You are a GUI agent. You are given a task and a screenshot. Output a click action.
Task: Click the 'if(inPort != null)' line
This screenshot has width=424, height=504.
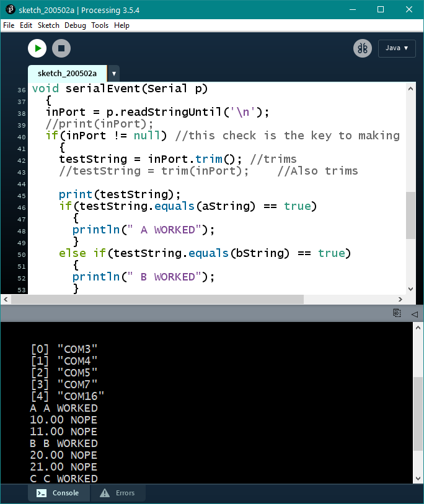(106, 136)
